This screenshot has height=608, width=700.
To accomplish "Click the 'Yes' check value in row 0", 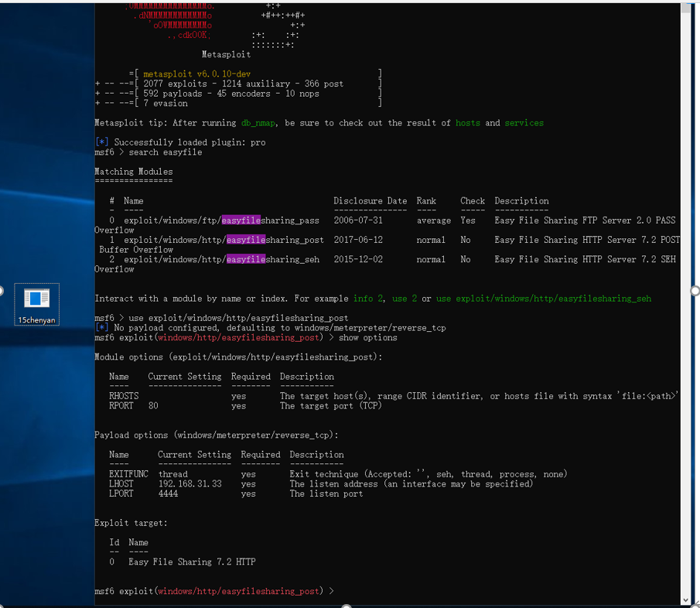I will click(x=468, y=220).
